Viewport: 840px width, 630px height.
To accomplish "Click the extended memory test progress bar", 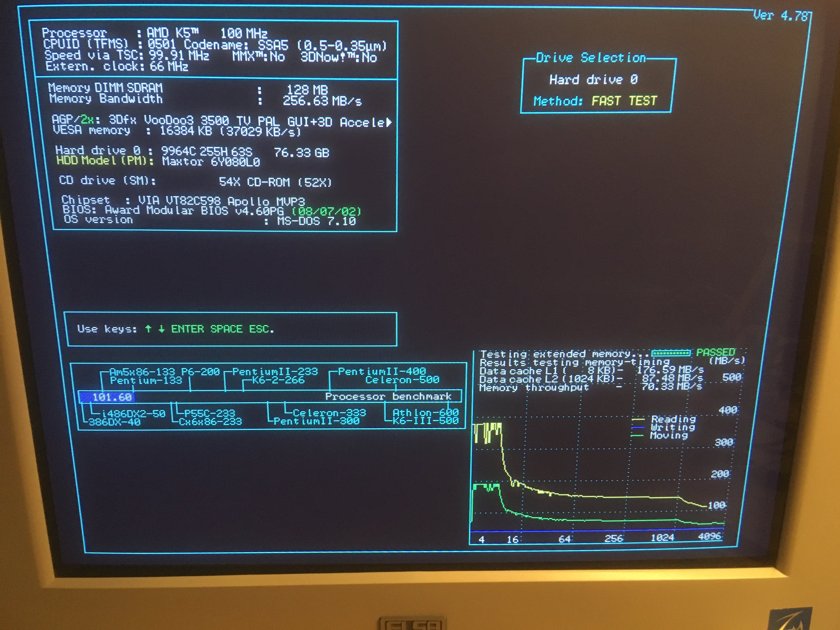I will [671, 353].
